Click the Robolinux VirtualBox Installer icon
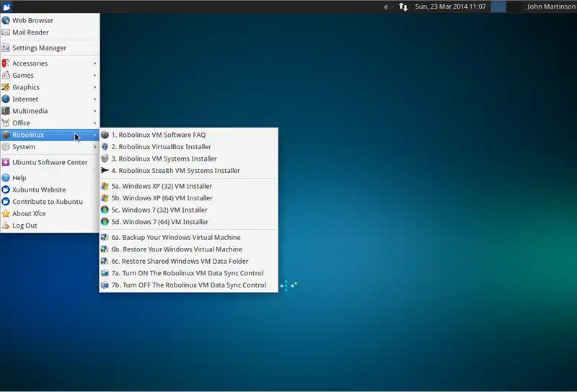This screenshot has width=577, height=392. [x=105, y=147]
